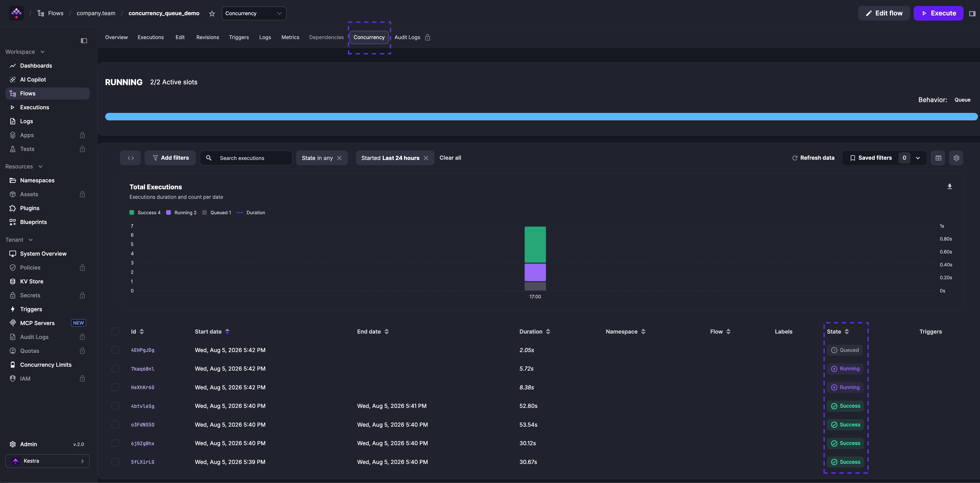The image size is (980, 483).
Task: Click the Kestra logo icon
Action: [x=16, y=13]
